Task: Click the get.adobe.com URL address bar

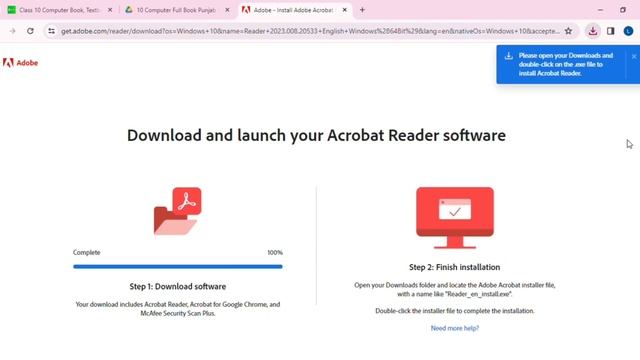Action: 310,31
